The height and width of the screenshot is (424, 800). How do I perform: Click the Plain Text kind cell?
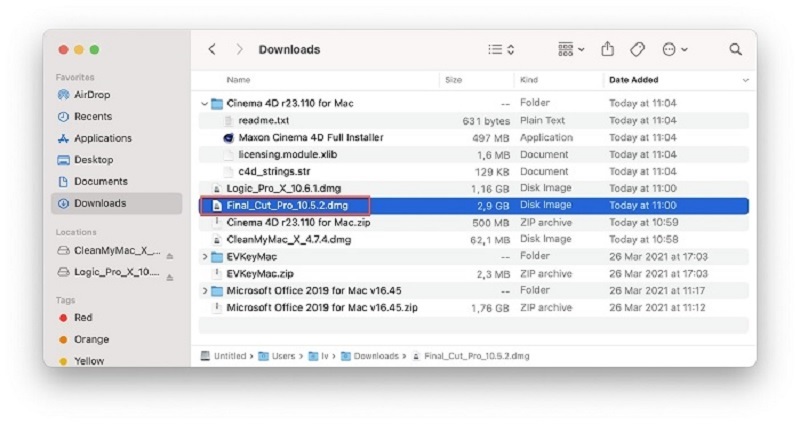click(542, 120)
